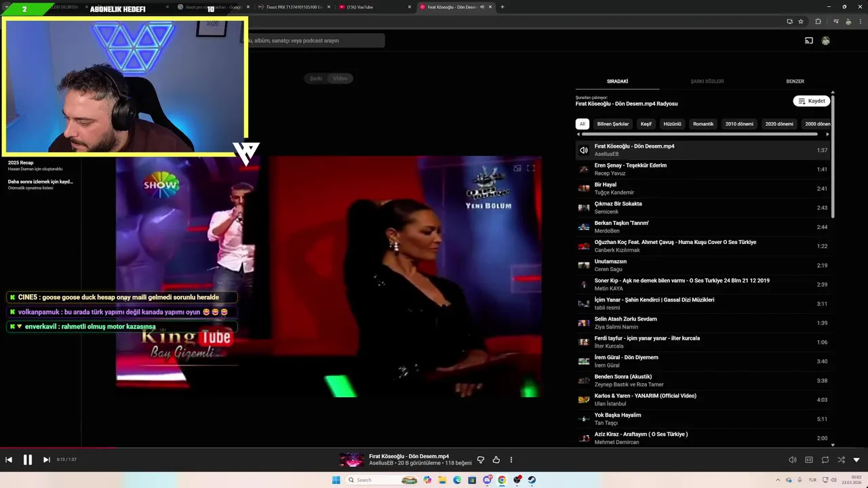Play Soner Kıp - Aşk ne demek
Image resolution: width=868 pixels, height=488 pixels.
click(703, 285)
